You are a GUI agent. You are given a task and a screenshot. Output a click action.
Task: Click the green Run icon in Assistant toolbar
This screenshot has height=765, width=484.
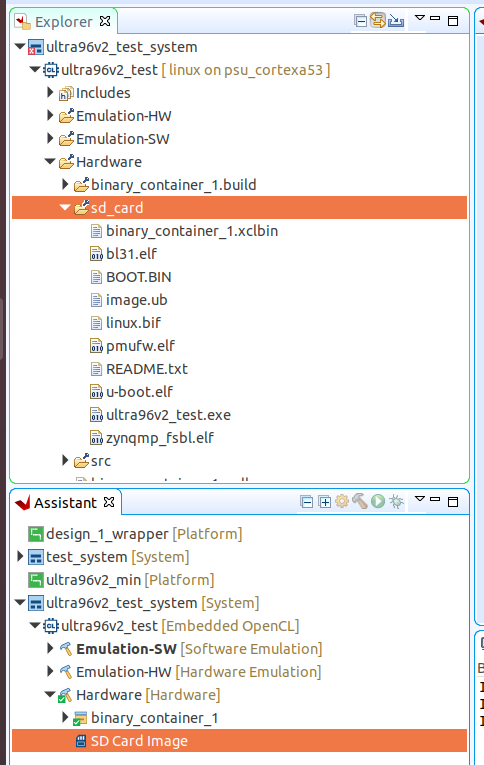[x=378, y=501]
